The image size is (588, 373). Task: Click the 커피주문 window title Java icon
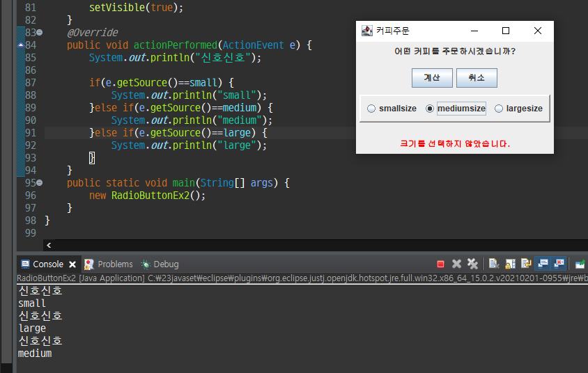pyautogui.click(x=366, y=31)
